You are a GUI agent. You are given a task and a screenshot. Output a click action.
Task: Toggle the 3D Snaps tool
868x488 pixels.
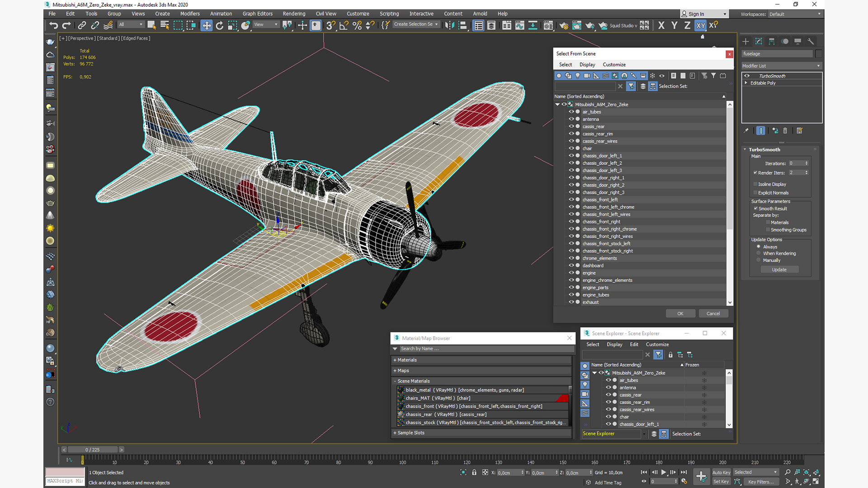[330, 25]
